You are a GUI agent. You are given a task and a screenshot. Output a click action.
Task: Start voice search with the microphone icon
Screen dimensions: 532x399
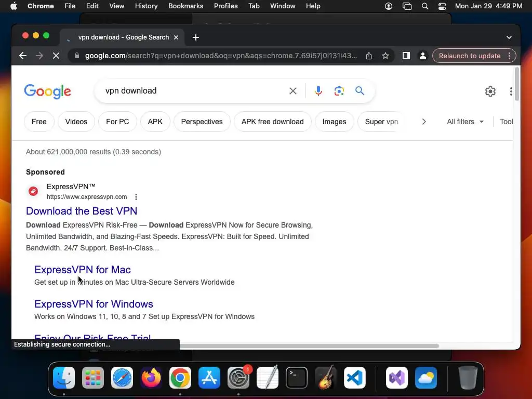(x=318, y=91)
